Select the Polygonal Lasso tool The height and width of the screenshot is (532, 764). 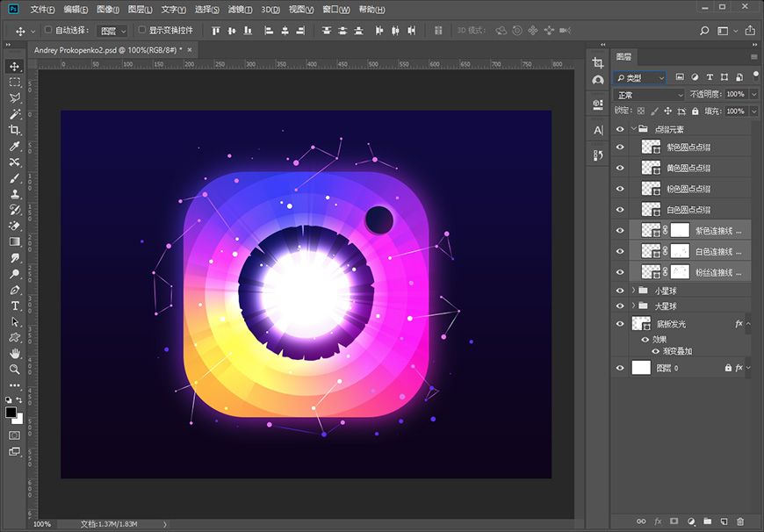(x=15, y=98)
